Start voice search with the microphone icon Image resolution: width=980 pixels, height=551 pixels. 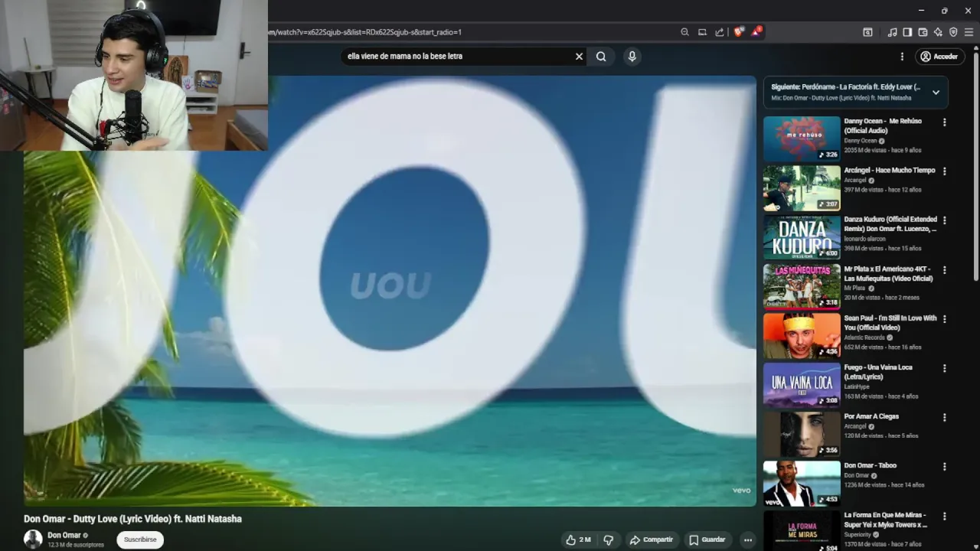632,56
